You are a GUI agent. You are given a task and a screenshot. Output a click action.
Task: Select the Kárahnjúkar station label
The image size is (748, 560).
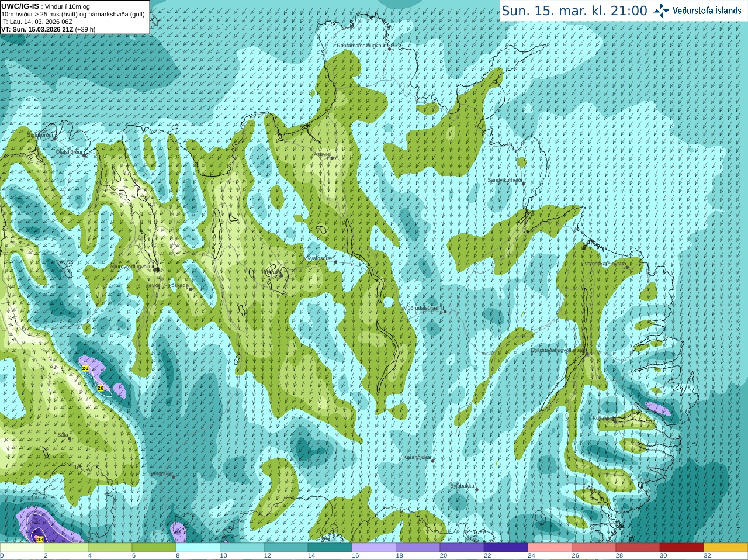point(417,457)
